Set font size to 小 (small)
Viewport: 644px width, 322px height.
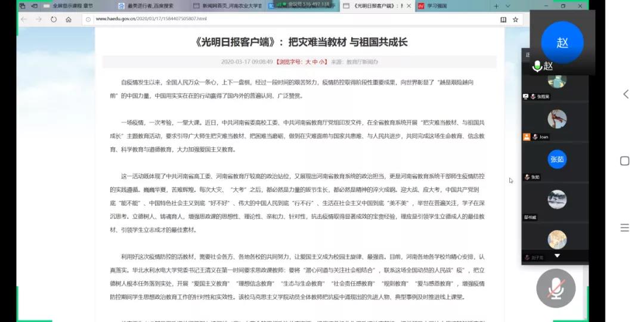click(x=323, y=61)
